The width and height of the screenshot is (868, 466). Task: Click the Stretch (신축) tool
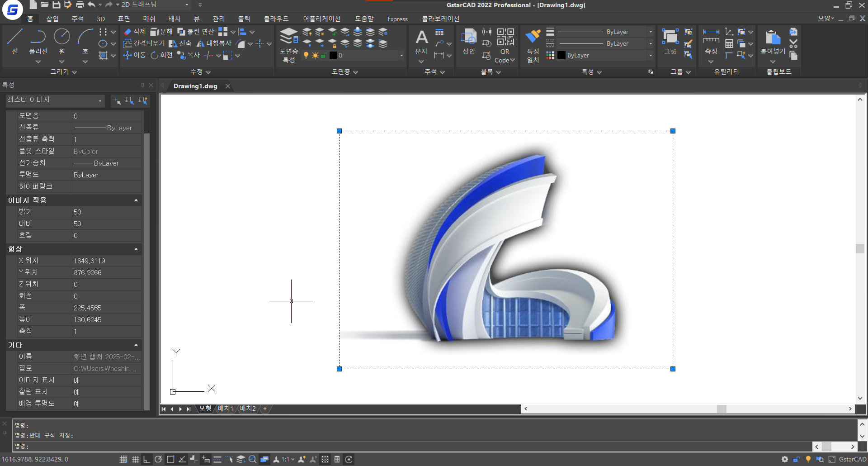point(180,43)
